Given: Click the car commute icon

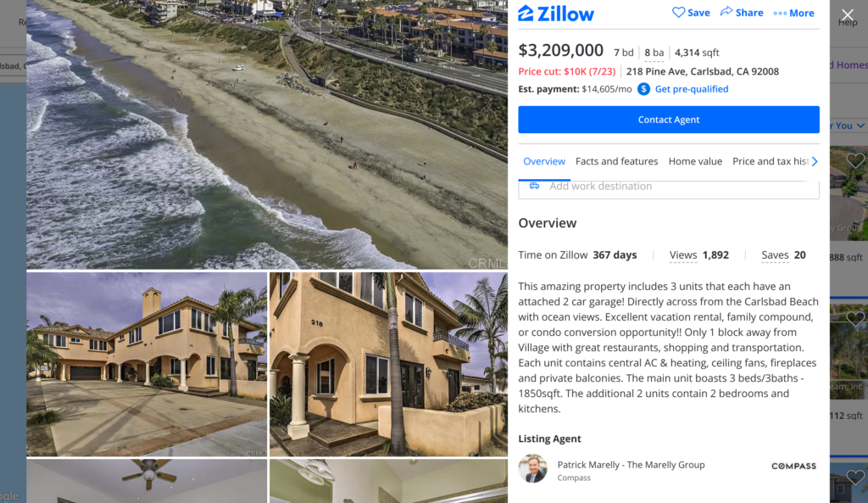Looking at the screenshot, I should coord(534,186).
